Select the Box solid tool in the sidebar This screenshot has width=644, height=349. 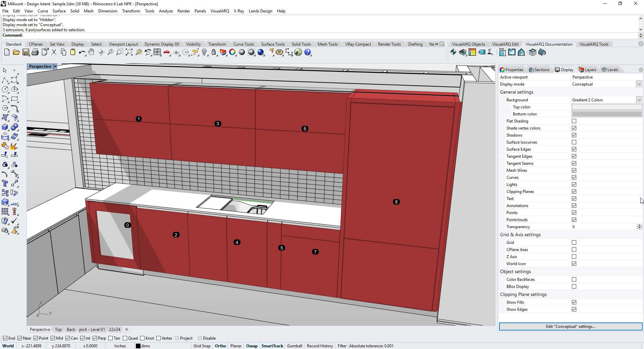pos(5,127)
